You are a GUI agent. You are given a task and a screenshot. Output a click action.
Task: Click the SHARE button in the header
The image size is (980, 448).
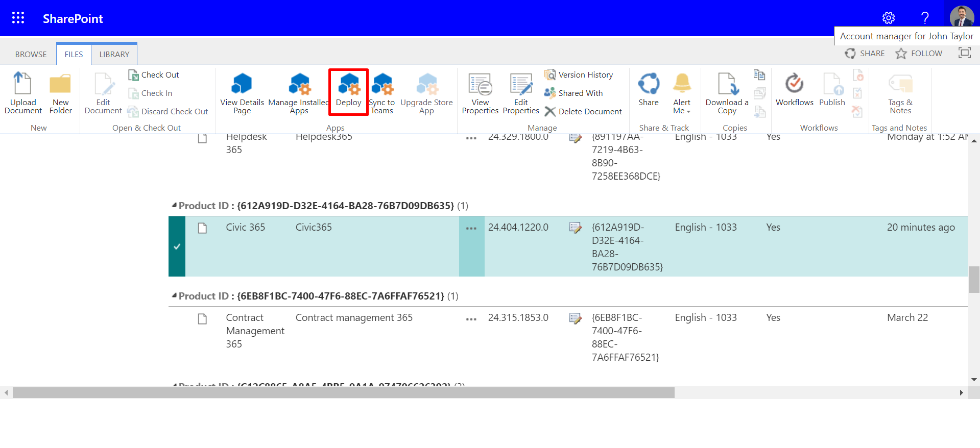point(865,54)
